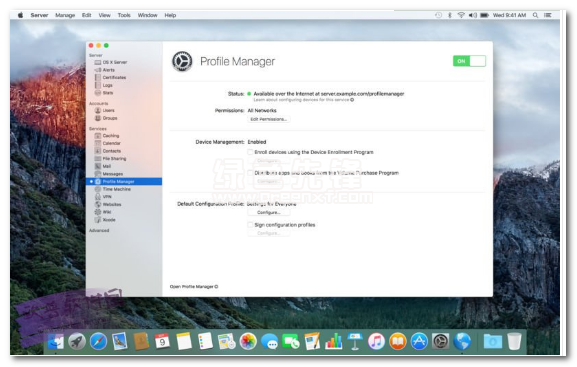
Task: Open the Notification Center icon in the menu bar
Action: coord(548,15)
